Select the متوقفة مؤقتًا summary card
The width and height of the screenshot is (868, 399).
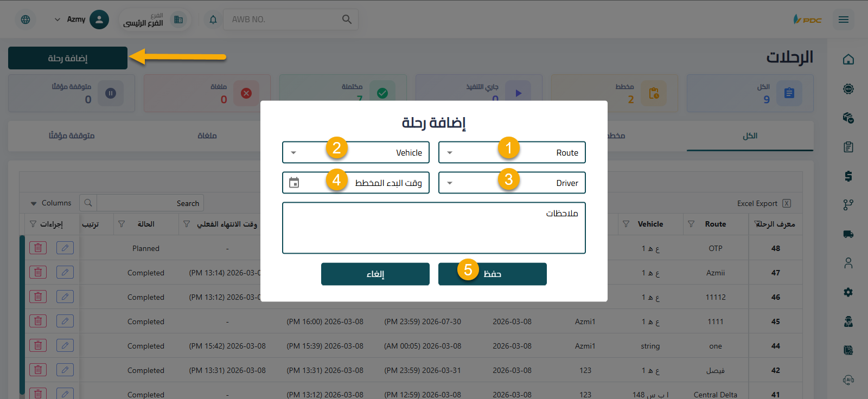coord(71,93)
